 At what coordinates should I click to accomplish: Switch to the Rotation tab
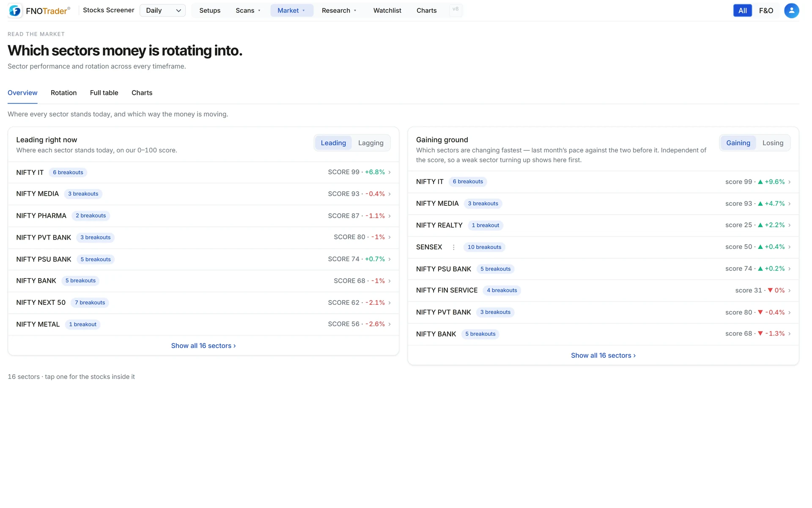pos(63,93)
